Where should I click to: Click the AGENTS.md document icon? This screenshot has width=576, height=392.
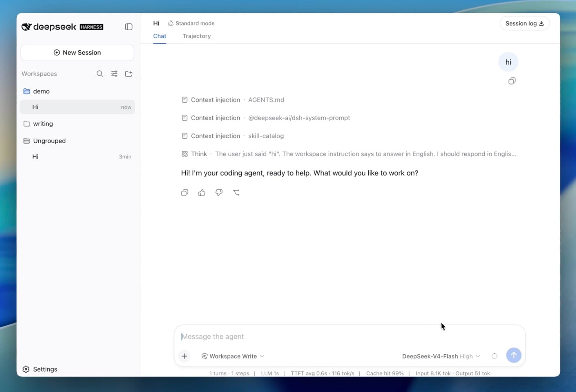185,100
